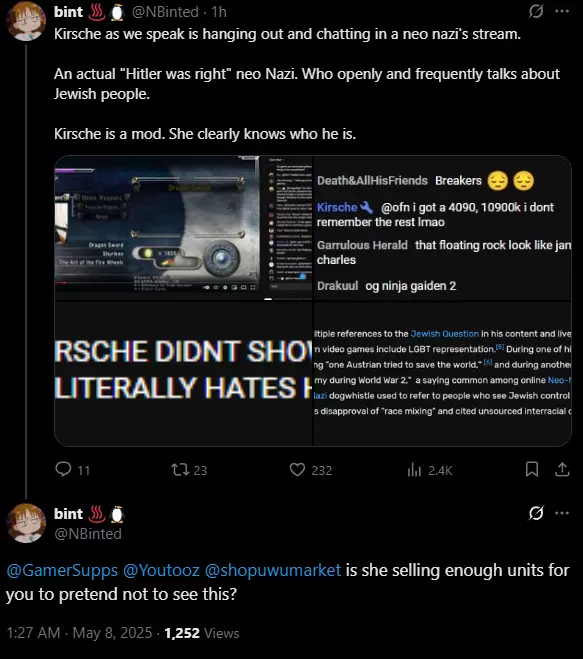
Task: Open Grok icon on the reply tweet
Action: [x=536, y=513]
